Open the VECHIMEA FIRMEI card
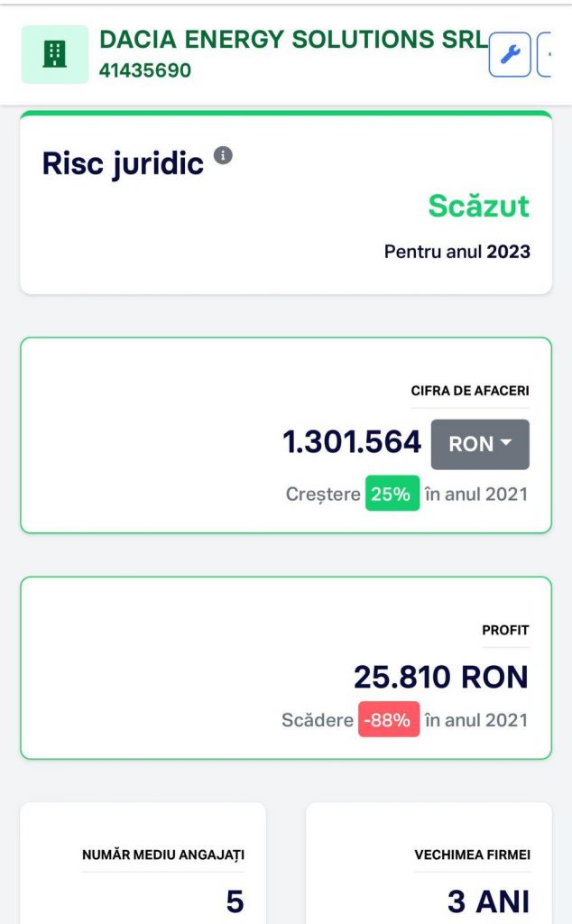Screen dimensions: 572x924 click(x=429, y=863)
